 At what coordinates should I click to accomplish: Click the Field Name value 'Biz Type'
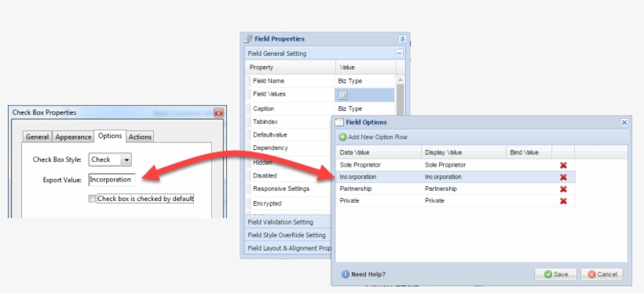pos(350,82)
